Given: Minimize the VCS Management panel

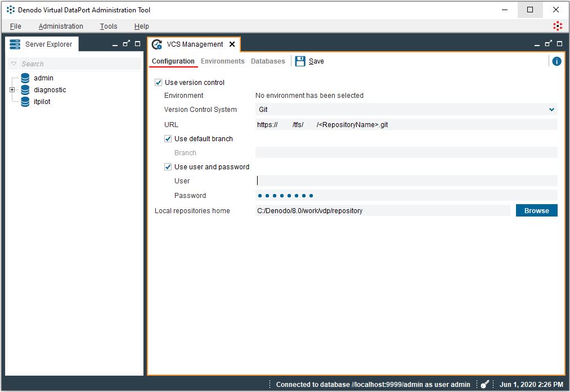Looking at the screenshot, I should [537, 44].
